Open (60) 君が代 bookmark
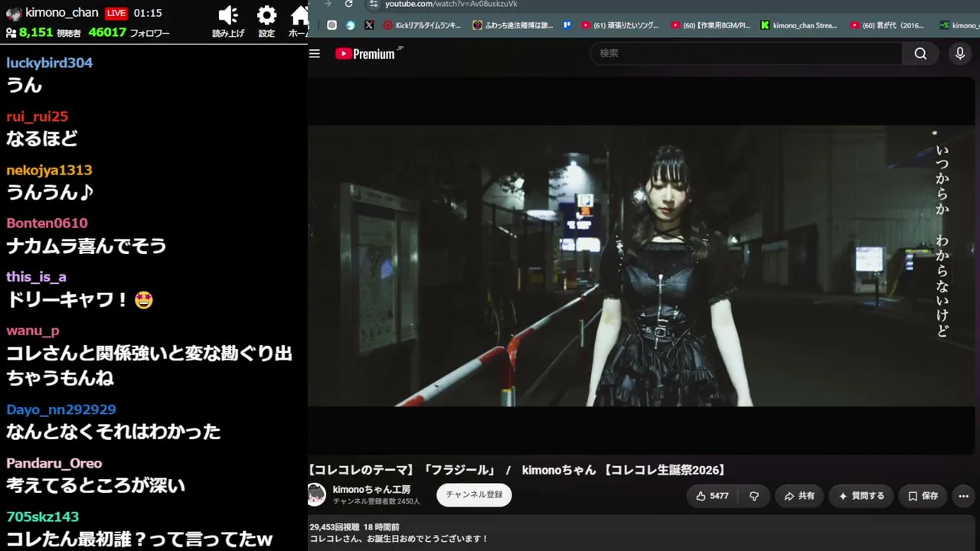 click(x=888, y=25)
